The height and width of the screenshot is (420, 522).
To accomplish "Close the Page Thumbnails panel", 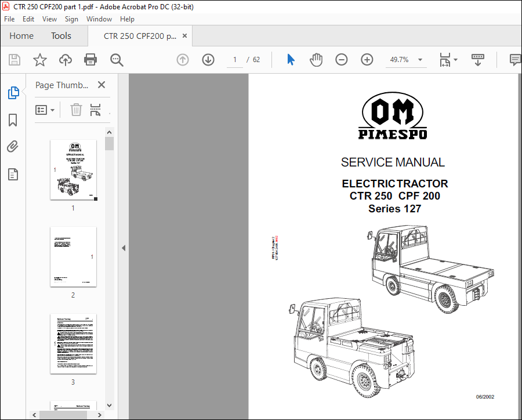I will [101, 85].
